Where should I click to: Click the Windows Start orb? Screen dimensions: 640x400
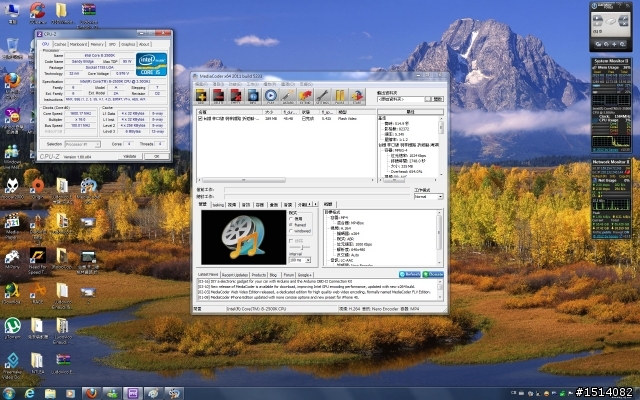9,393
